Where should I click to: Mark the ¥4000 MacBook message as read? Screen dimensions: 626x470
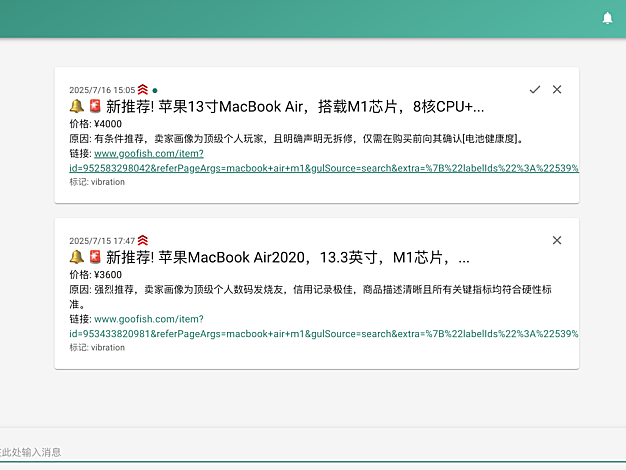click(x=535, y=89)
